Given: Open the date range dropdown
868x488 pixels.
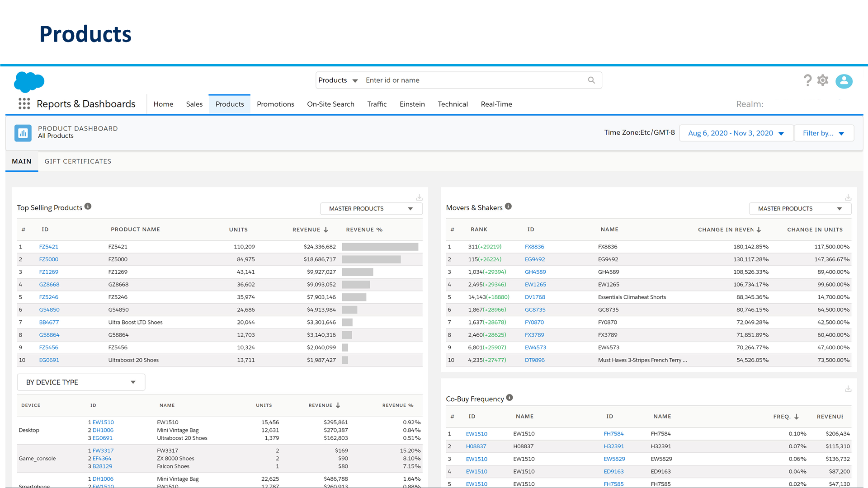Looking at the screenshot, I should pyautogui.click(x=736, y=133).
